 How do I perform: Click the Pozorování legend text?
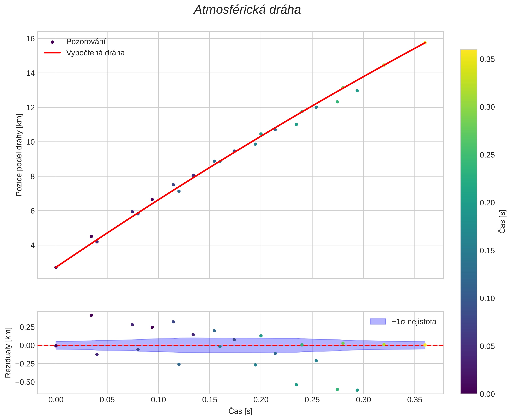point(86,42)
